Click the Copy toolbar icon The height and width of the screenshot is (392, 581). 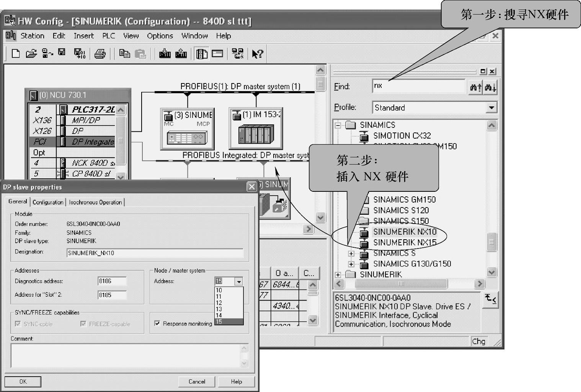pyautogui.click(x=124, y=54)
